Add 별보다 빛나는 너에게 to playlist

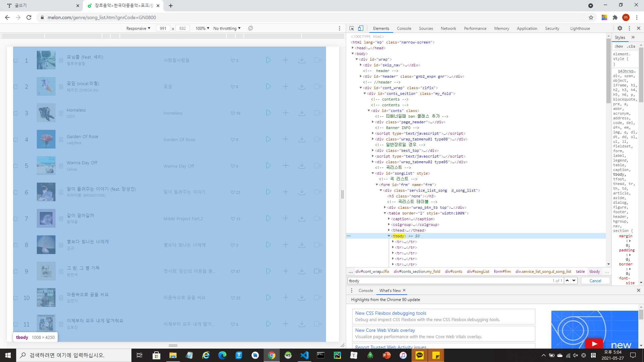tap(286, 245)
